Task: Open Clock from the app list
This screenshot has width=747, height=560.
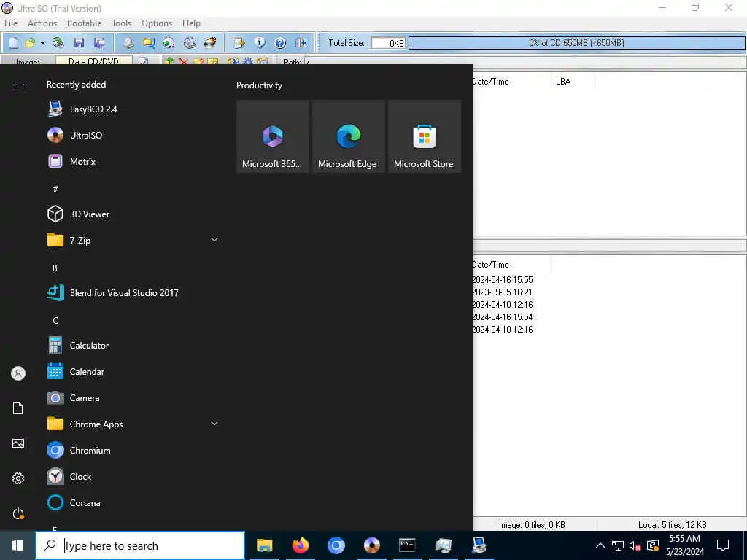Action: pyautogui.click(x=133, y=476)
